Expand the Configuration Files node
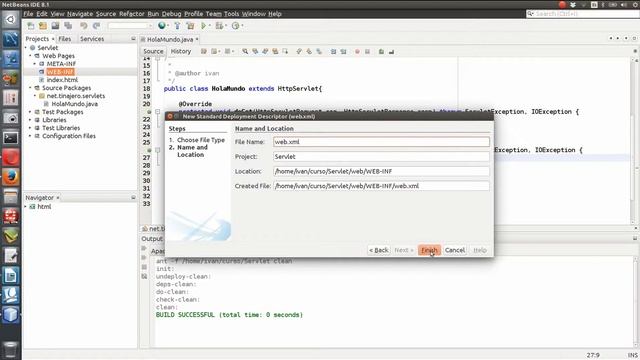The height and width of the screenshot is (360, 640). pyautogui.click(x=31, y=136)
